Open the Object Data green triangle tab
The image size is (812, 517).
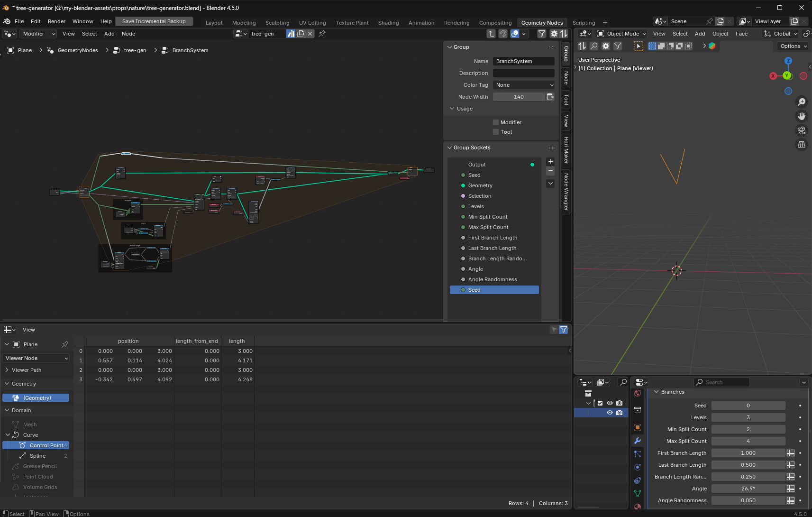point(638,494)
